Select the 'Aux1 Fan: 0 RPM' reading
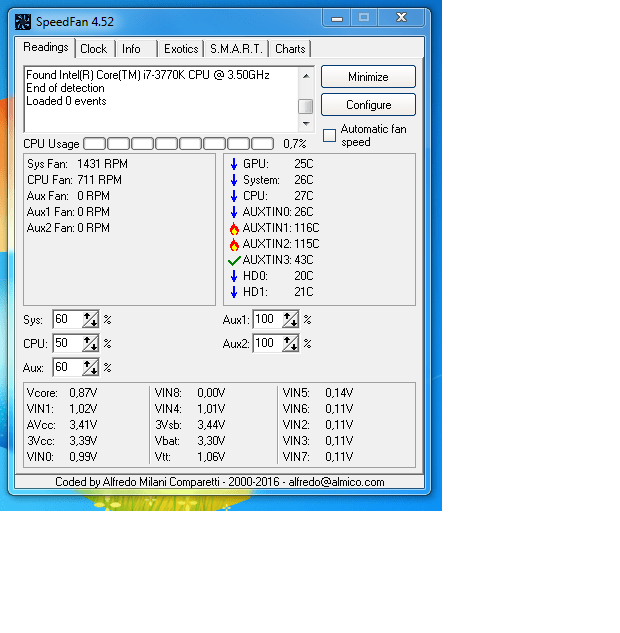The width and height of the screenshot is (620, 633). click(x=68, y=212)
